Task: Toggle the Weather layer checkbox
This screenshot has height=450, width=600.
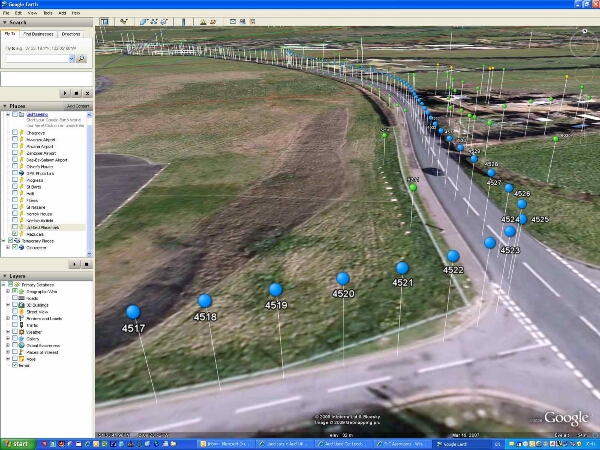Action: (x=15, y=331)
